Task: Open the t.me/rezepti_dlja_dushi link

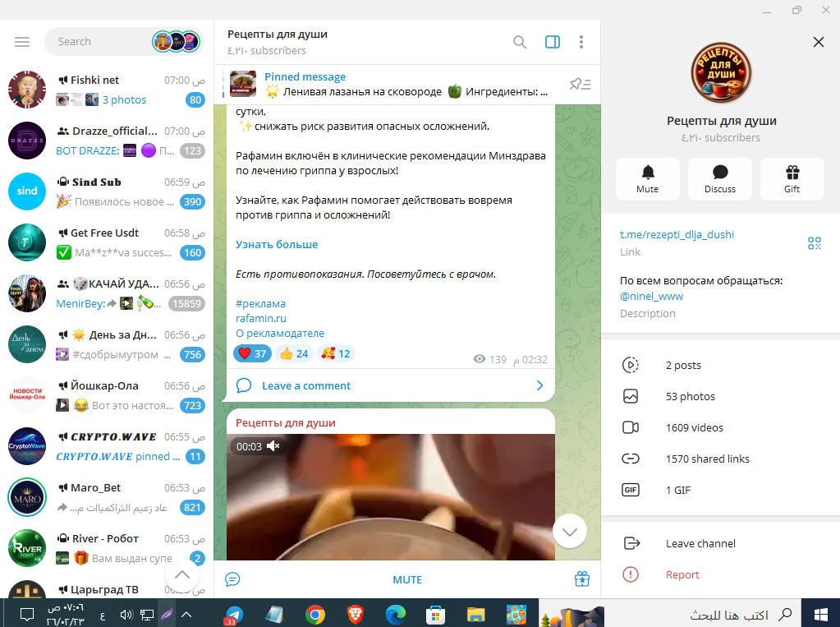Action: pyautogui.click(x=677, y=234)
